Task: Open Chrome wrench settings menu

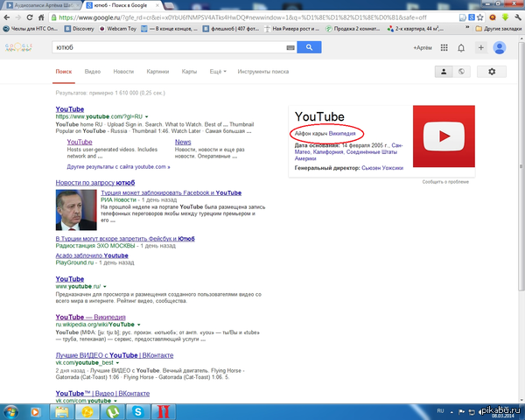Action: click(x=518, y=17)
